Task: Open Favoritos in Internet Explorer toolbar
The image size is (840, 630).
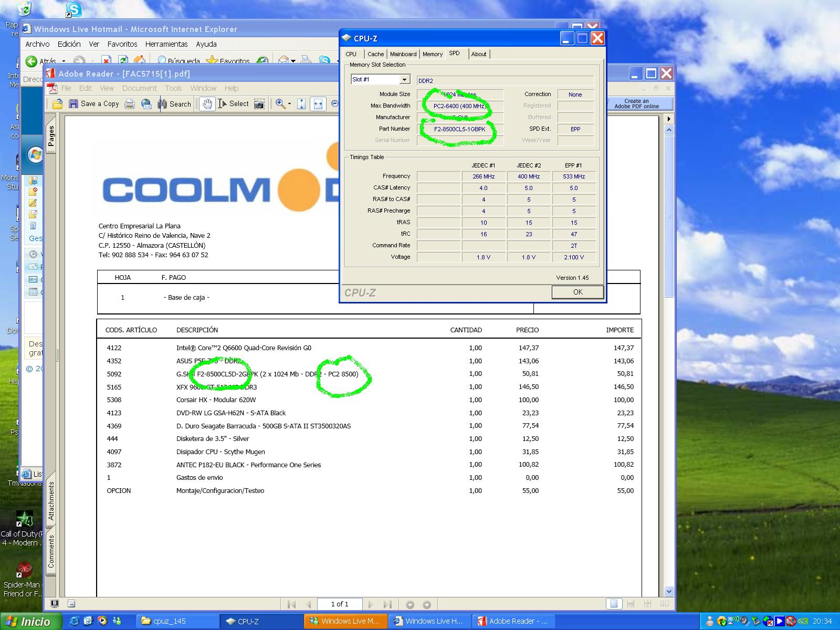Action: (x=228, y=61)
